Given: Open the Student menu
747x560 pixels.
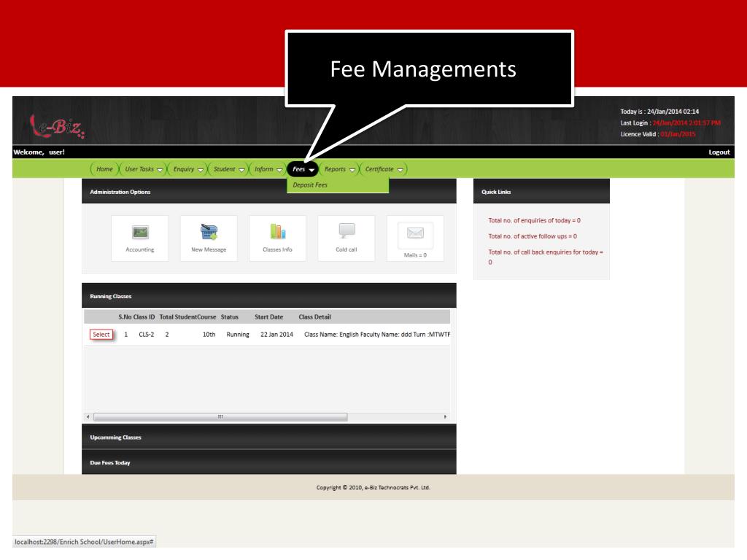Looking at the screenshot, I should pos(228,169).
